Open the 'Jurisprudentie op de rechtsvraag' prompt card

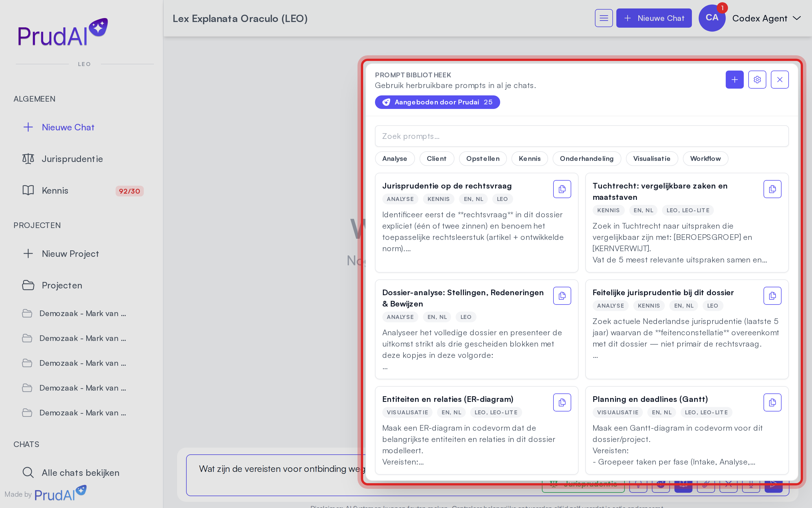[476, 222]
